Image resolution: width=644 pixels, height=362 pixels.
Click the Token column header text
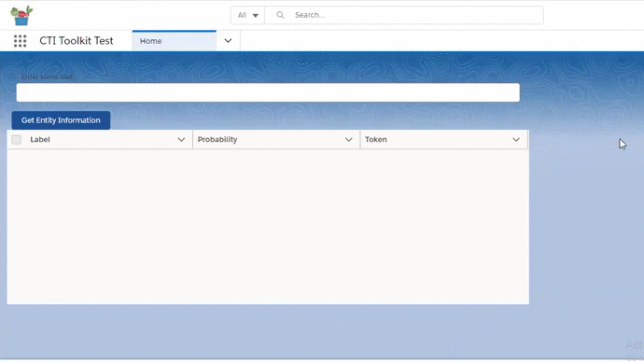coord(376,140)
